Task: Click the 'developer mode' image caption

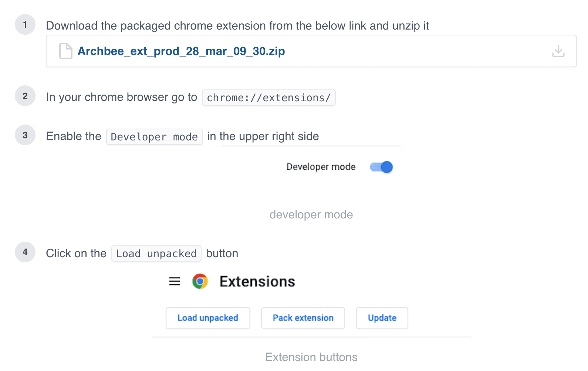Action: point(311,215)
